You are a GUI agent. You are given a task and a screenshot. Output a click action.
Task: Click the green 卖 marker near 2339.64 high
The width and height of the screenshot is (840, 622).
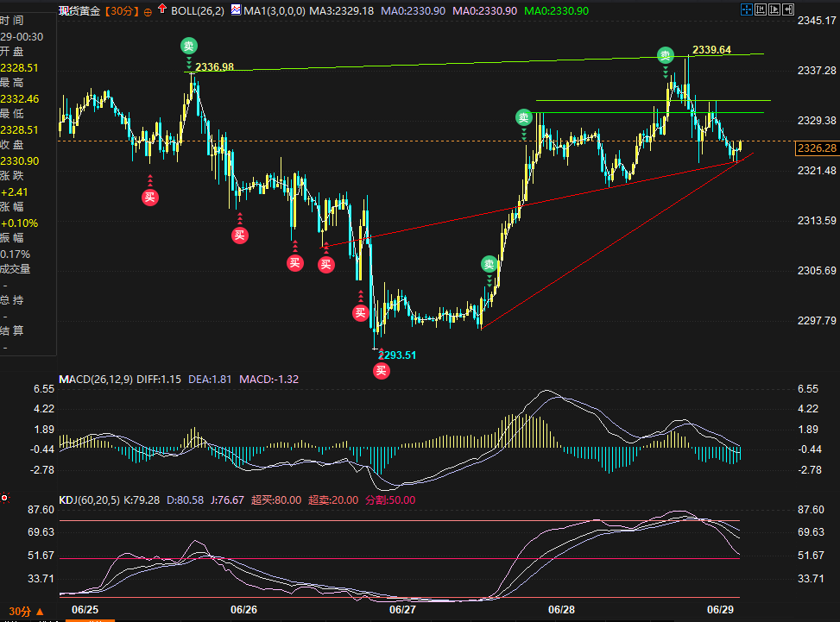coord(665,54)
